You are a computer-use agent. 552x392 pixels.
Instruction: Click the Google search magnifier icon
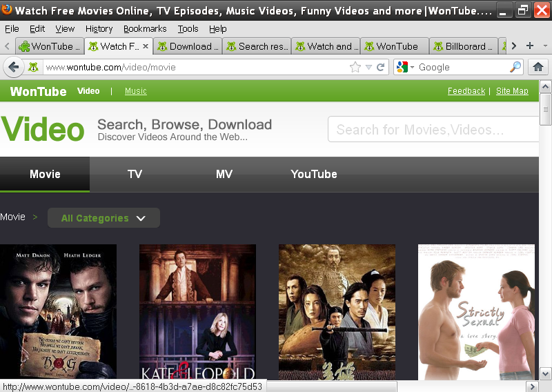click(x=515, y=67)
